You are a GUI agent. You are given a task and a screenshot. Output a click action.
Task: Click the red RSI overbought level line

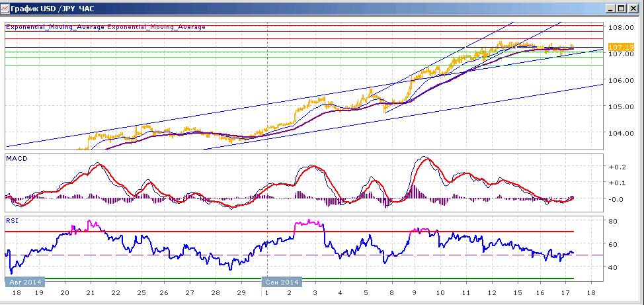pos(289,232)
